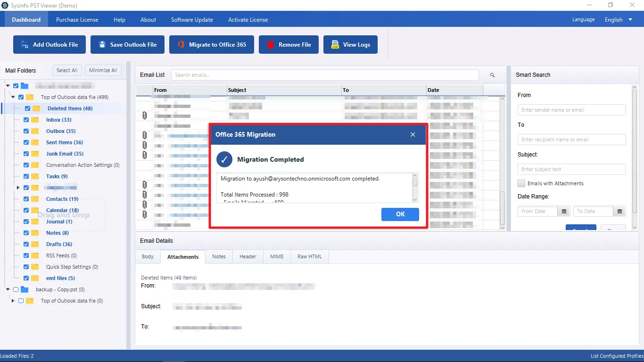Viewport: 644px width, 362px height.
Task: Click the Email List vertical scrollbar thumb
Action: coord(503,208)
